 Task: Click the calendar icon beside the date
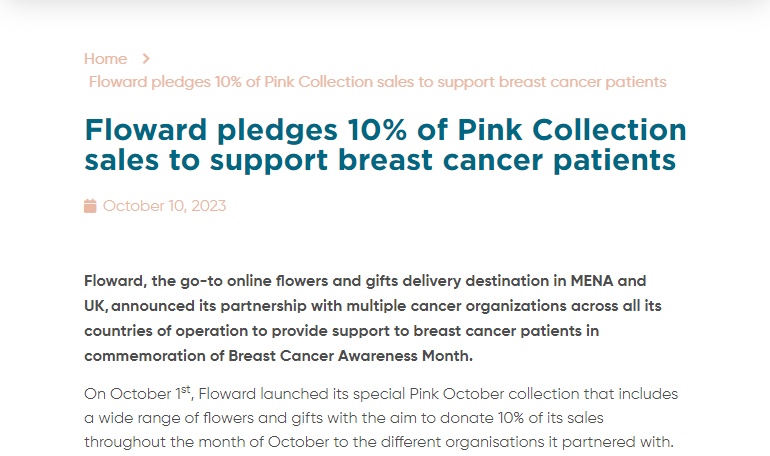(90, 206)
